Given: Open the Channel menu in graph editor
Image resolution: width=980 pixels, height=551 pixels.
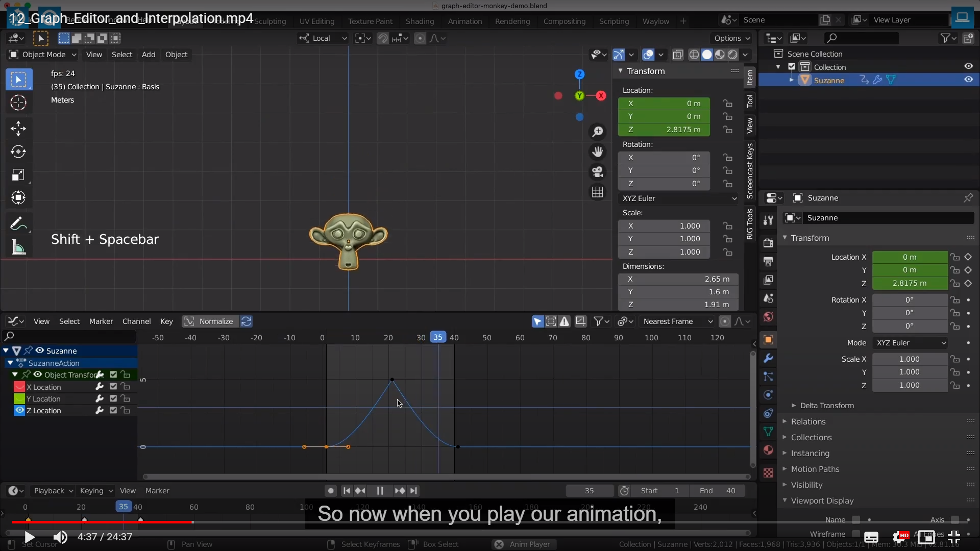Looking at the screenshot, I should pyautogui.click(x=136, y=321).
